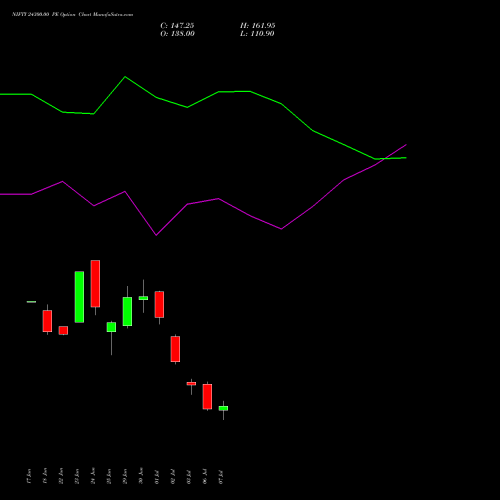Image resolution: width=500 pixels, height=500 pixels.
Task: Select the small green candle above 07 Jul
Action: click(x=223, y=408)
